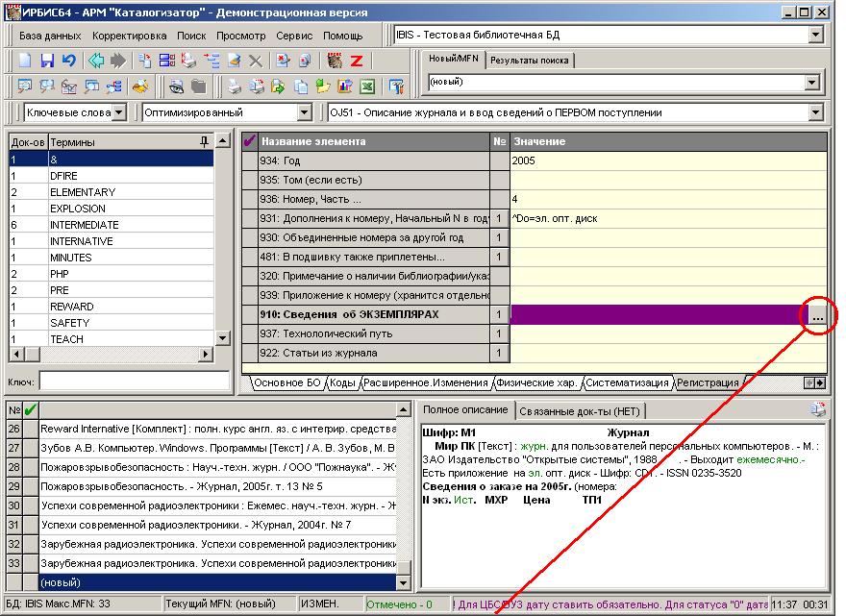Click the purple check mark grid header
Viewport: 846px width, 616px height.
[249, 141]
